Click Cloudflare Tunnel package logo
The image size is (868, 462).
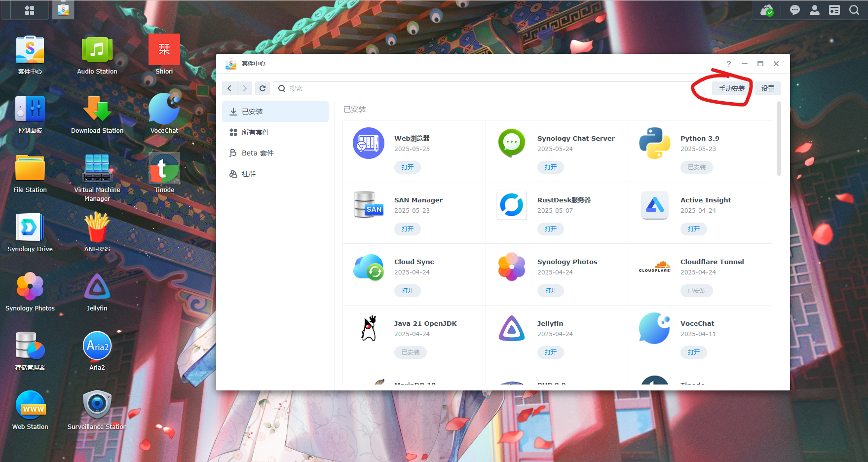click(x=655, y=267)
